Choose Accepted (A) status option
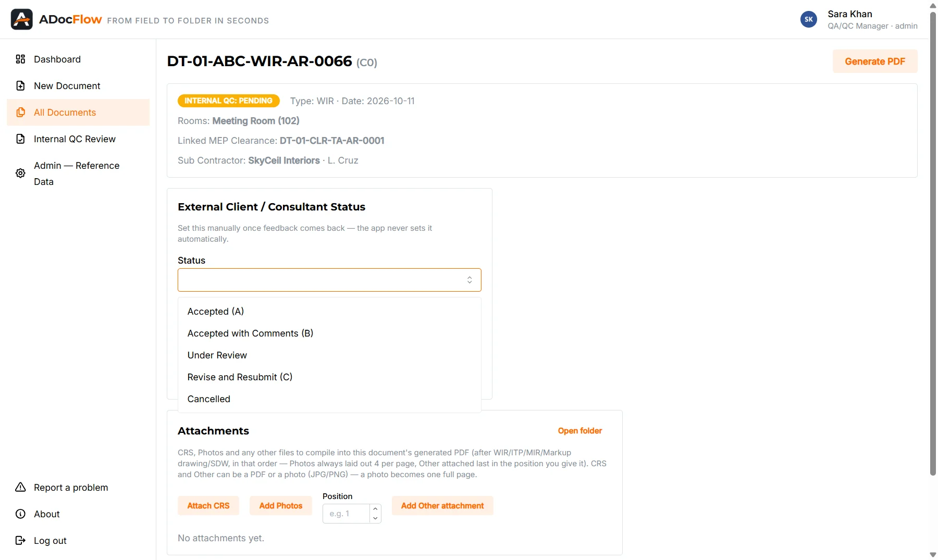This screenshot has width=938, height=560. [x=329, y=311]
